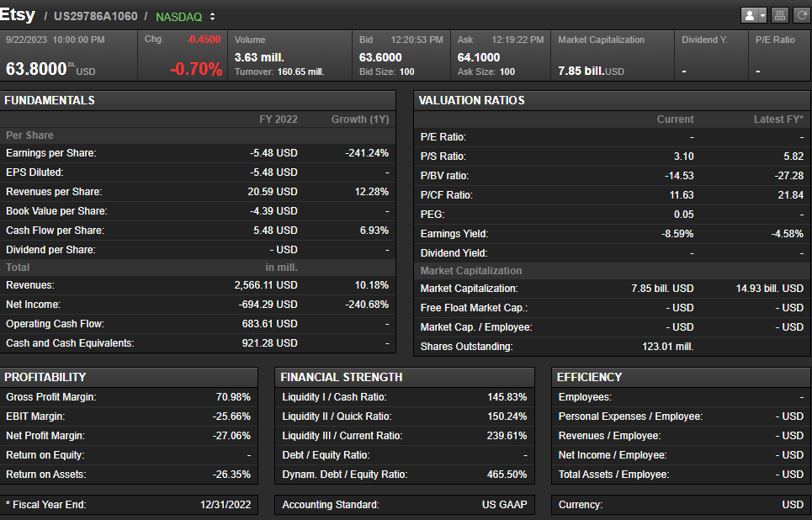Click the PROFITABILITY panel header
Image resolution: width=812 pixels, height=520 pixels.
(x=129, y=377)
